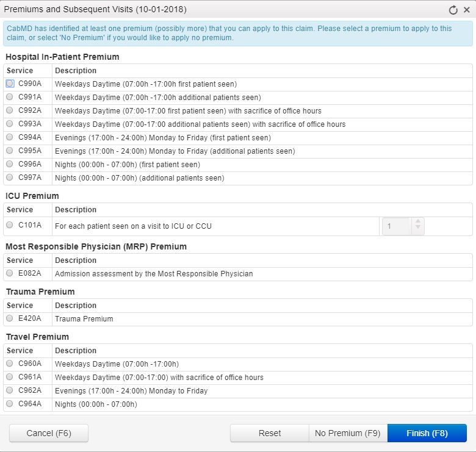The height and width of the screenshot is (452, 476).
Task: Pick the C996A nights first patient option
Action: point(10,164)
